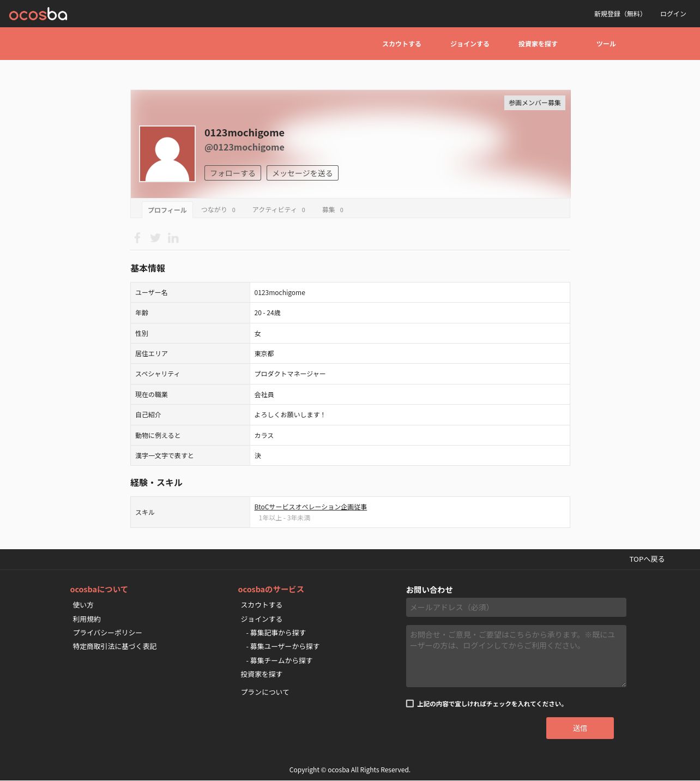Open the 0123mochigome profile avatar
This screenshot has width=700, height=781.
click(167, 154)
